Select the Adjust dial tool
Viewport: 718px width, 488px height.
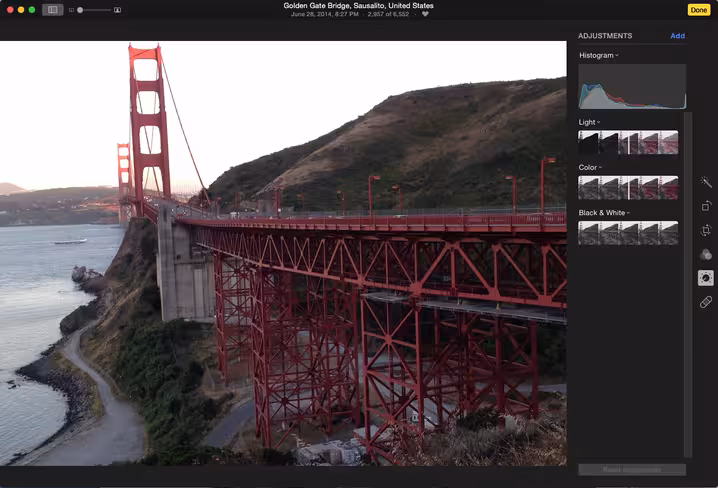[706, 278]
